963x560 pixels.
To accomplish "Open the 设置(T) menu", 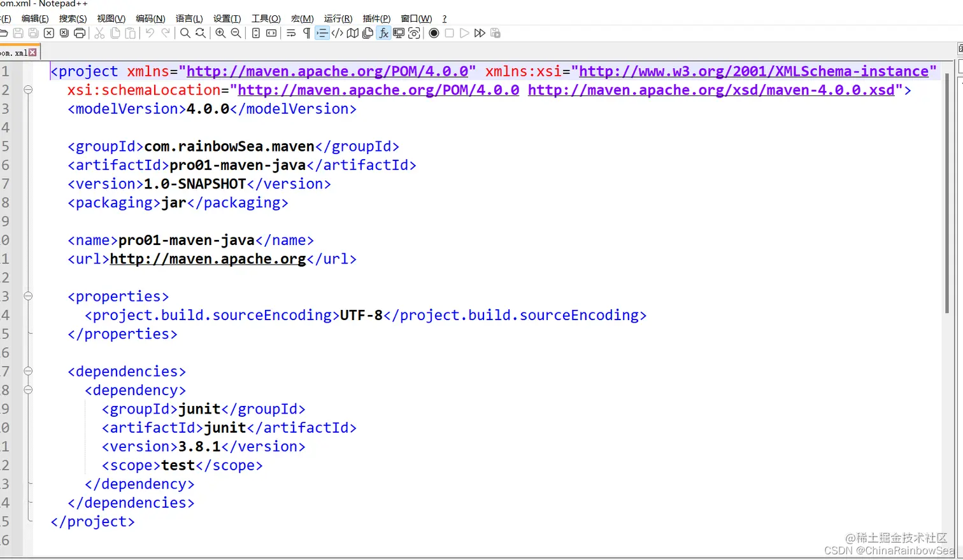I will (227, 18).
